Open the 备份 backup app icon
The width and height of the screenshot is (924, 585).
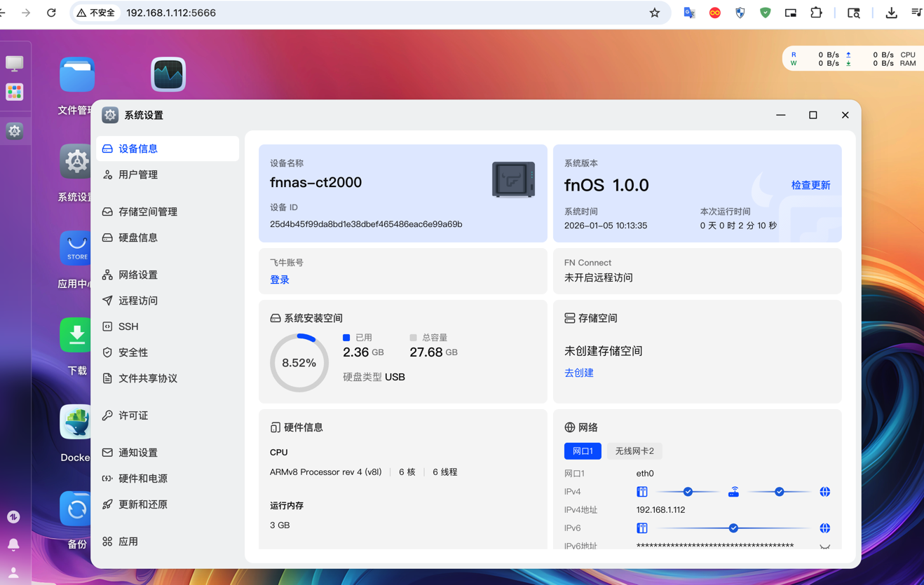click(x=76, y=509)
